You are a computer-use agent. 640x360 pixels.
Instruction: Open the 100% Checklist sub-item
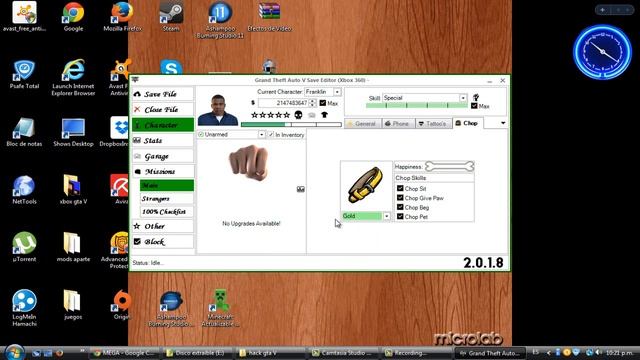[167, 212]
